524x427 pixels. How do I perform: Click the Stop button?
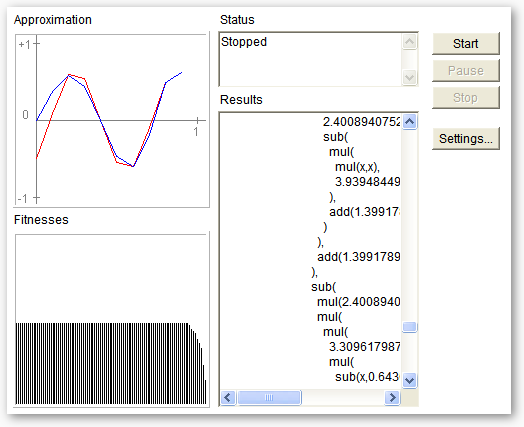[466, 98]
